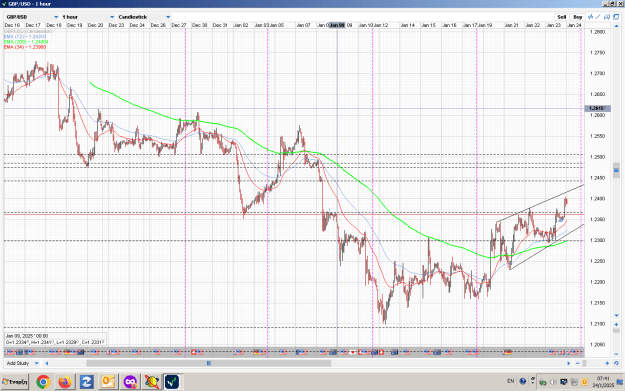This screenshot has width=625, height=391.
Task: Click the left arrow of time scrollbar
Action: pyautogui.click(x=47, y=363)
